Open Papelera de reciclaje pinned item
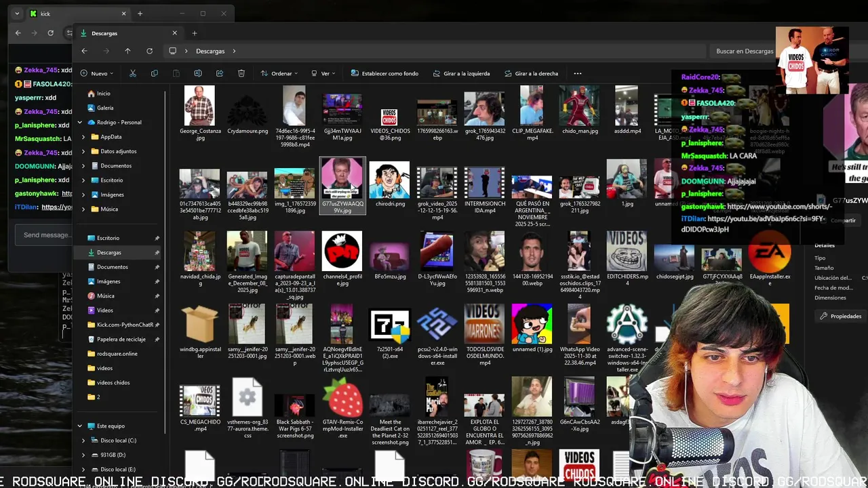Screen dimensions: 868x488 (121, 339)
